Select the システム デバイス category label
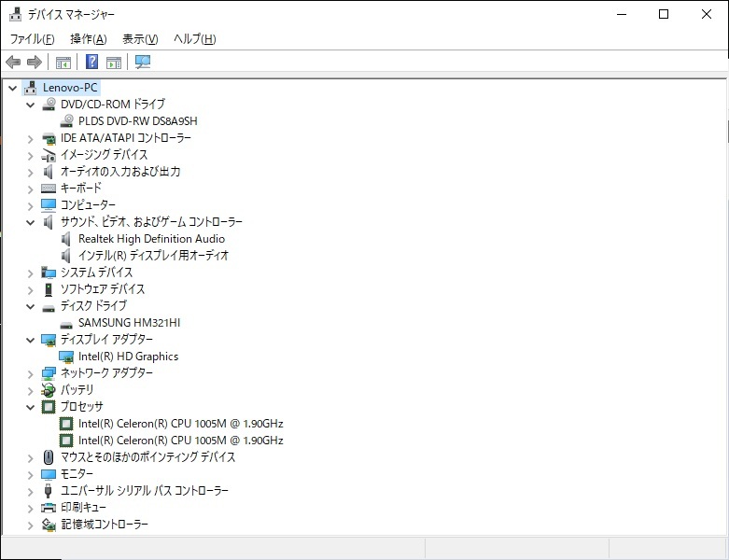The height and width of the screenshot is (560, 729). point(97,272)
